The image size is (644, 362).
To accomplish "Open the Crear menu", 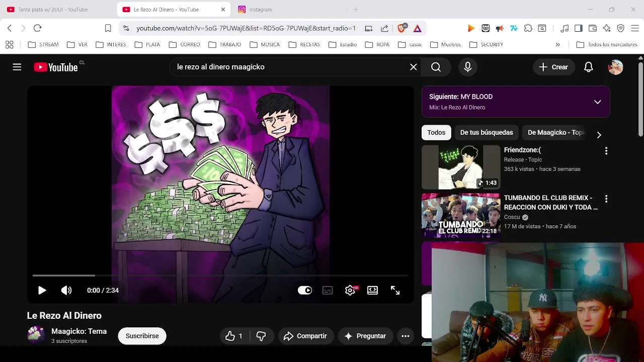I will pyautogui.click(x=553, y=67).
